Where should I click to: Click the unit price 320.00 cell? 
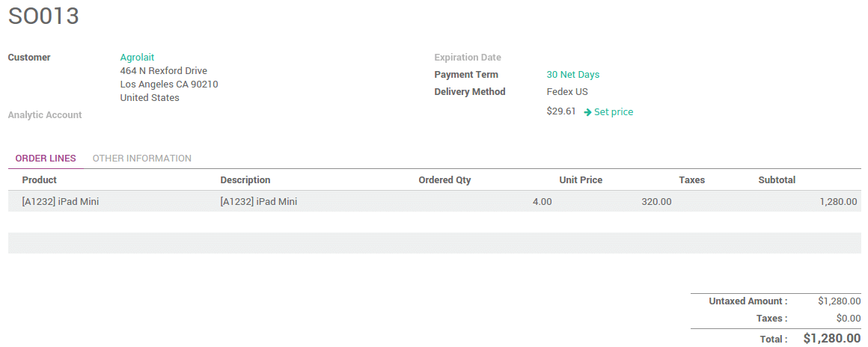656,202
